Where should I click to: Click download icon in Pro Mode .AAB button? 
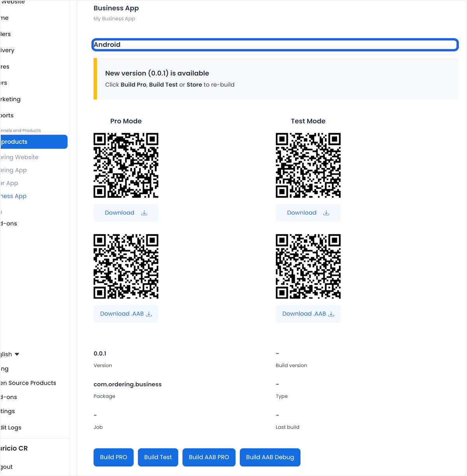(x=149, y=314)
